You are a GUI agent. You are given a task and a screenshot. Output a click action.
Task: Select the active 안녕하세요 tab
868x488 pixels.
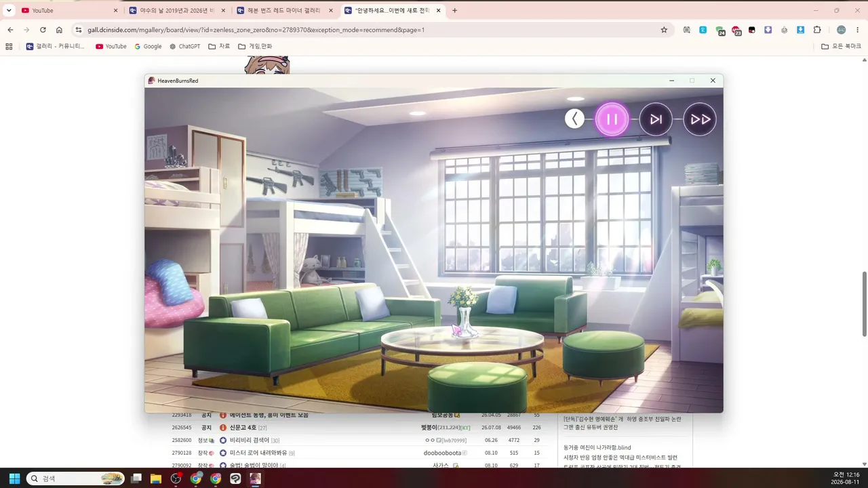click(x=392, y=10)
